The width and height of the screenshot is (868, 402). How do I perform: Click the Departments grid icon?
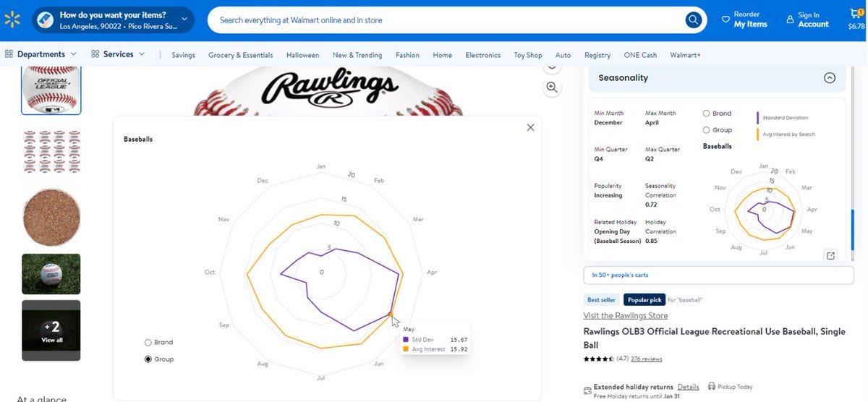point(9,54)
